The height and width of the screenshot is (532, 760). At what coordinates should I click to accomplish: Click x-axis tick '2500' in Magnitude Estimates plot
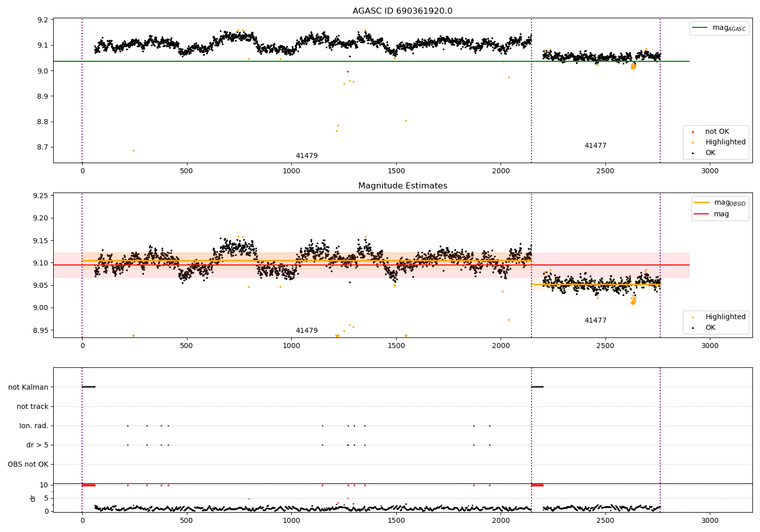tap(605, 346)
